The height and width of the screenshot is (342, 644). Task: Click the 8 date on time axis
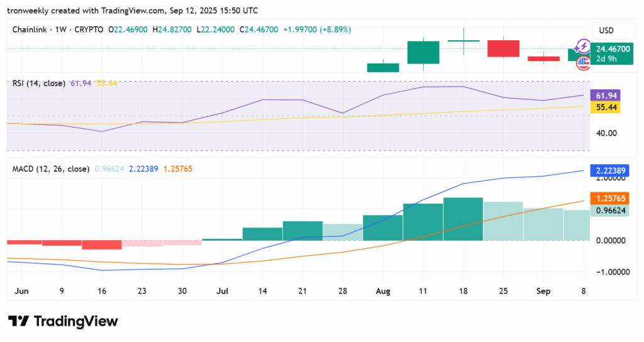(x=583, y=291)
